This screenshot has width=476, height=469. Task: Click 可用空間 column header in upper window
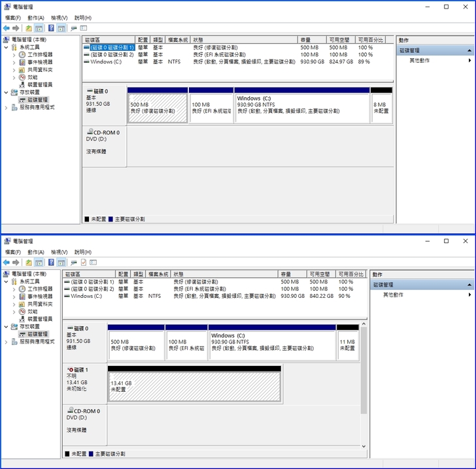coord(340,40)
